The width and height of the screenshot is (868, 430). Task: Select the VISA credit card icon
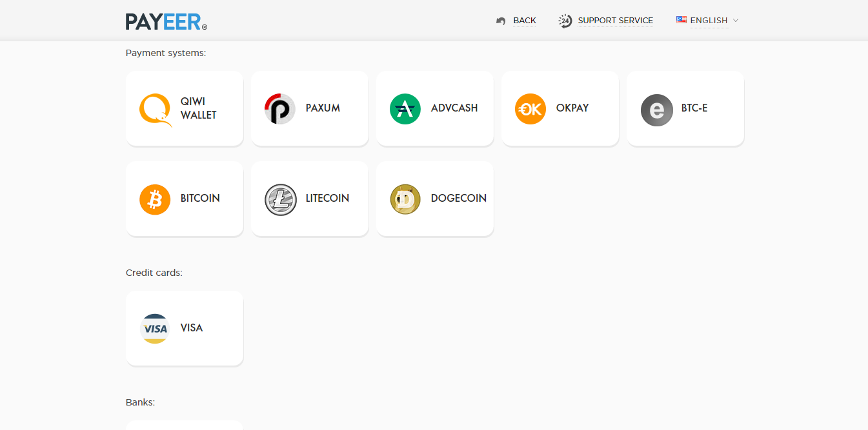click(x=154, y=328)
